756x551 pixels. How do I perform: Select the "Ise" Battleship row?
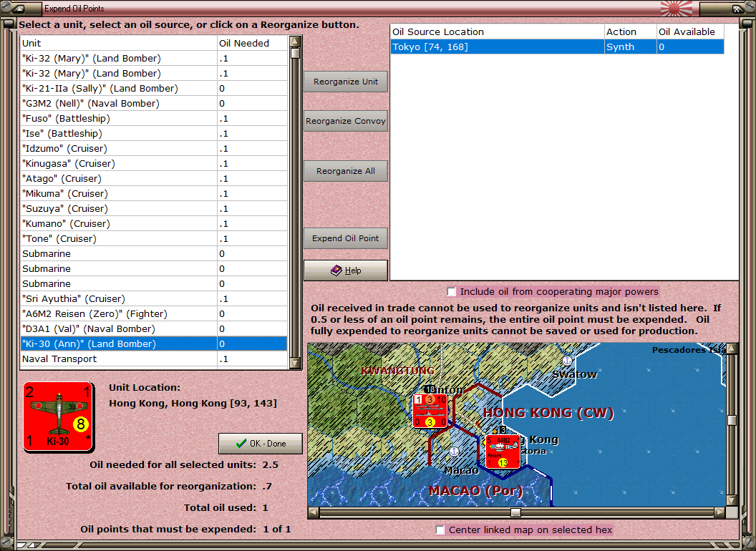point(154,133)
